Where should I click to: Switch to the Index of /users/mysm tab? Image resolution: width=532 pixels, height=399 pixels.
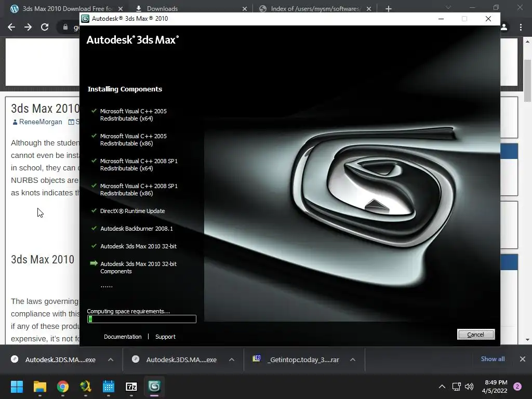(x=315, y=8)
